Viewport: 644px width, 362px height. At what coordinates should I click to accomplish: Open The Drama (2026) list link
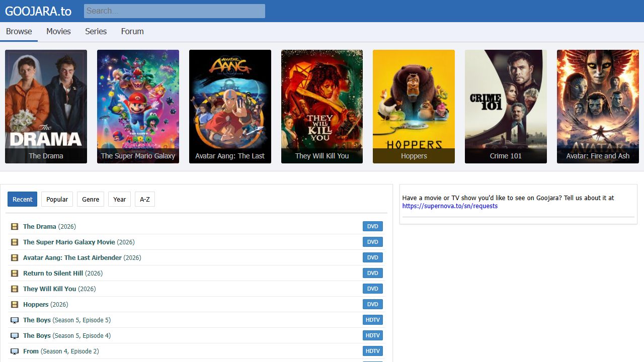click(49, 227)
